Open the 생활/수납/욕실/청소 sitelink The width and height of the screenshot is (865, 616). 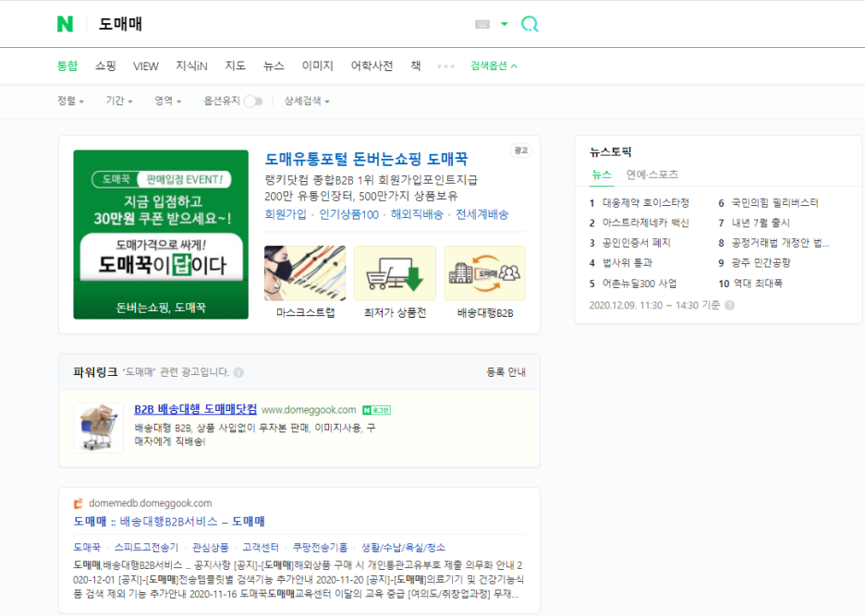point(403,548)
